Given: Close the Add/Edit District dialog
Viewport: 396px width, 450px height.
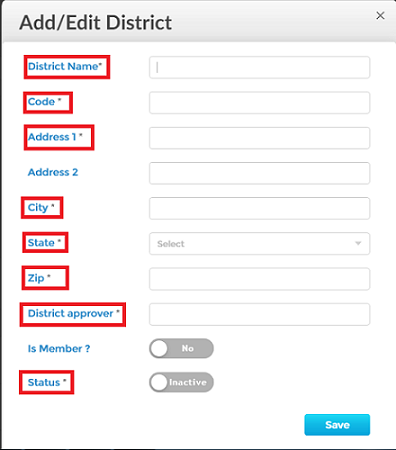Looking at the screenshot, I should pos(380,15).
